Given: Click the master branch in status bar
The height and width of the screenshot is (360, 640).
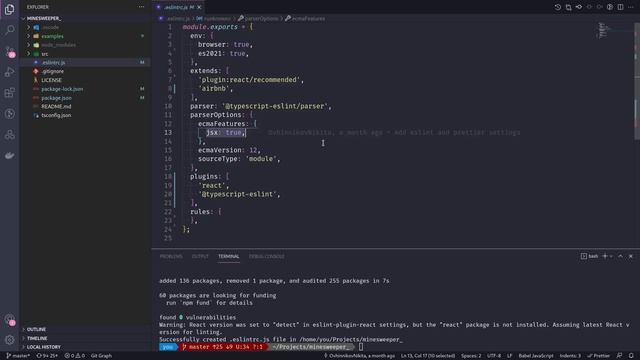Looking at the screenshot, I should point(18,356).
